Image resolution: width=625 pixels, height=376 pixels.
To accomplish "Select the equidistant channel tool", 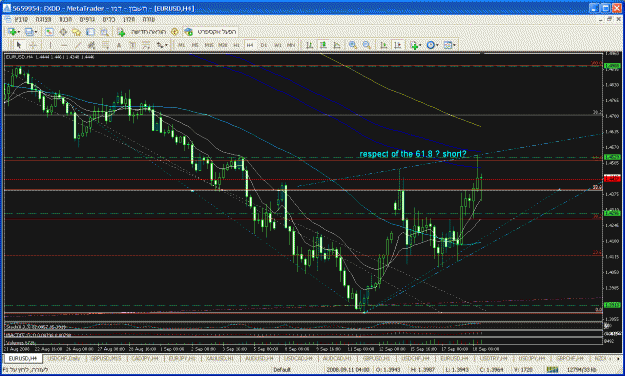I will point(91,45).
